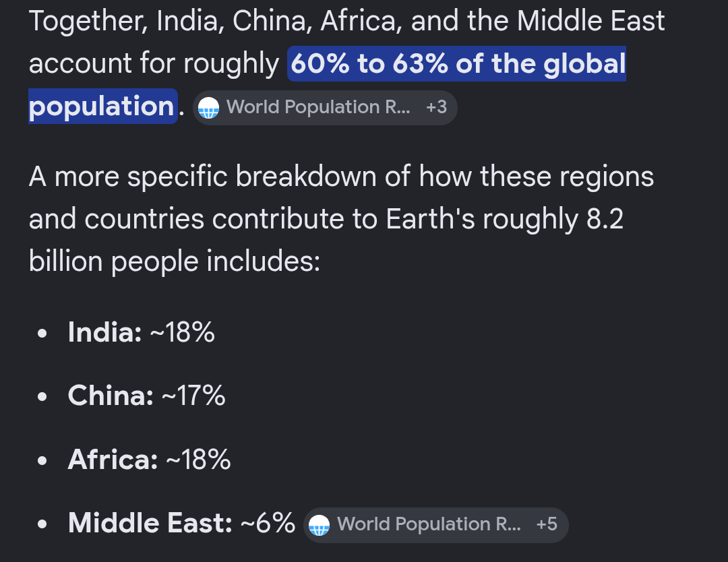The height and width of the screenshot is (562, 728).
Task: Expand the +3 additional sources count
Action: 436,107
